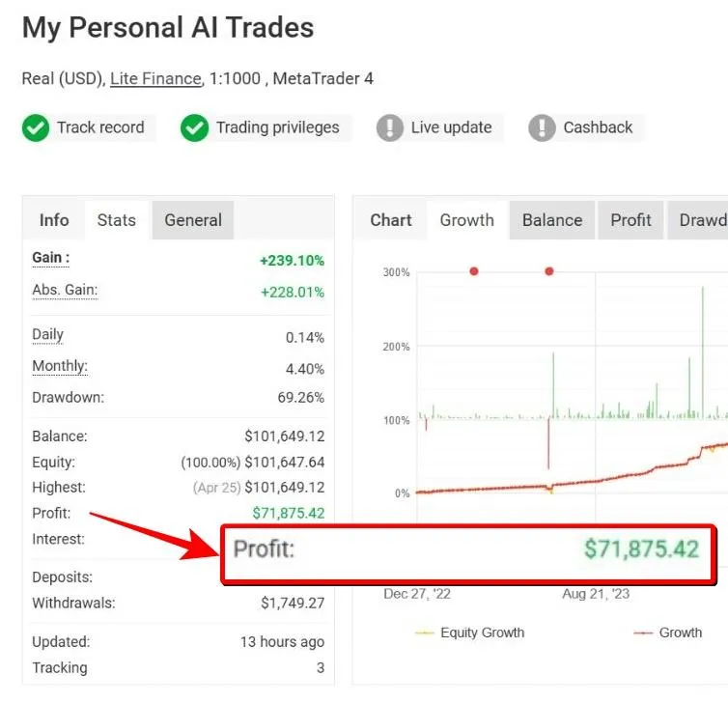Viewport: 728px width, 703px height.
Task: Toggle the Equity Growth legend series
Action: point(469,633)
